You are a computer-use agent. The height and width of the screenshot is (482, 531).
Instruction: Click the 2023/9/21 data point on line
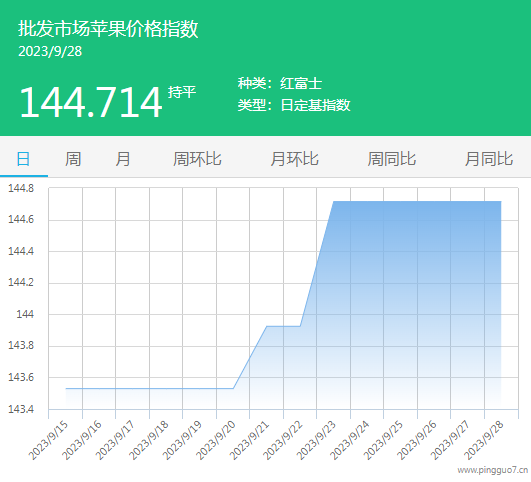tap(267, 326)
